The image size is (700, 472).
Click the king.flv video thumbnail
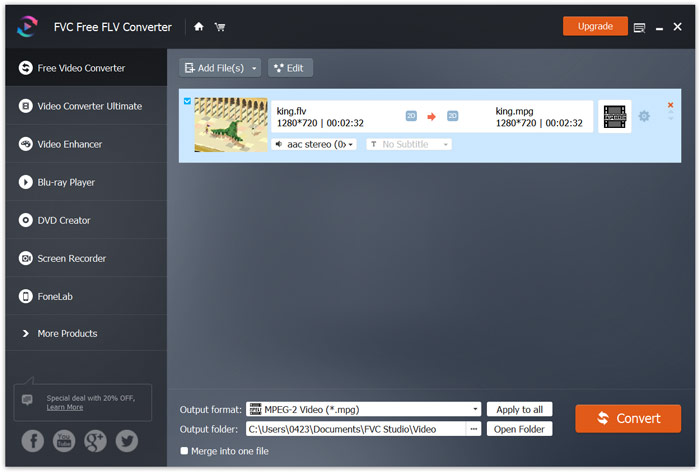(231, 125)
